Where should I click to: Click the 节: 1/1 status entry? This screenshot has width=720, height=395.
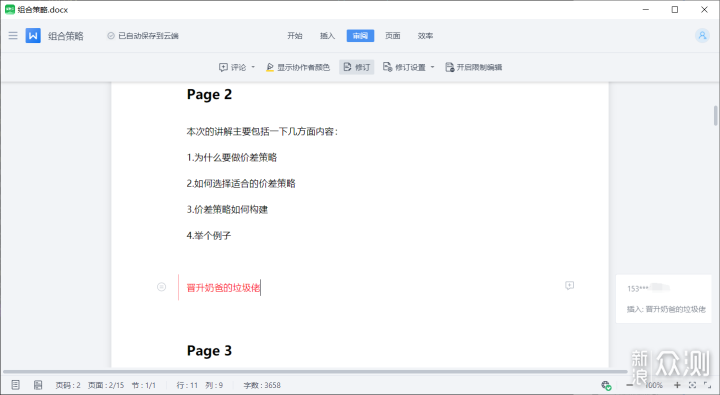(x=144, y=385)
